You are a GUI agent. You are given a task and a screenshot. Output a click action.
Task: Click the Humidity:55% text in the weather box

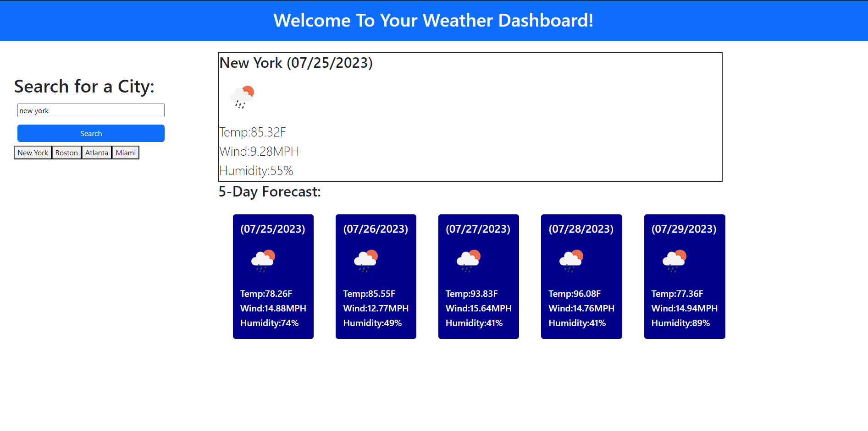pos(256,170)
